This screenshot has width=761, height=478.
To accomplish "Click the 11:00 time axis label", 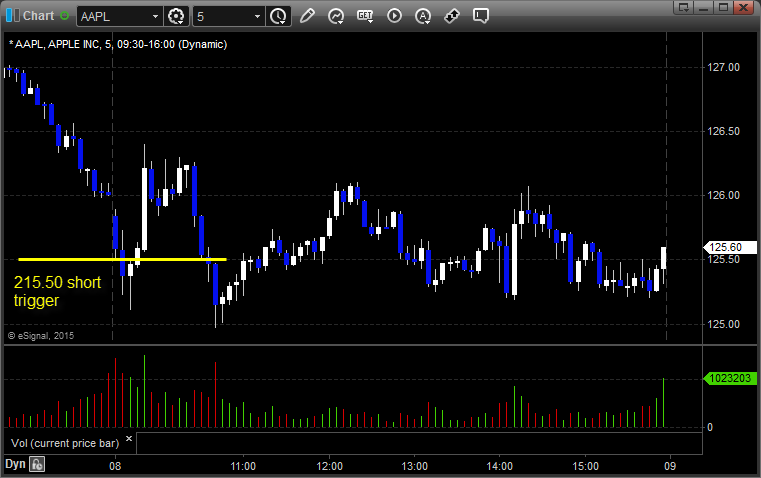I will [243, 466].
